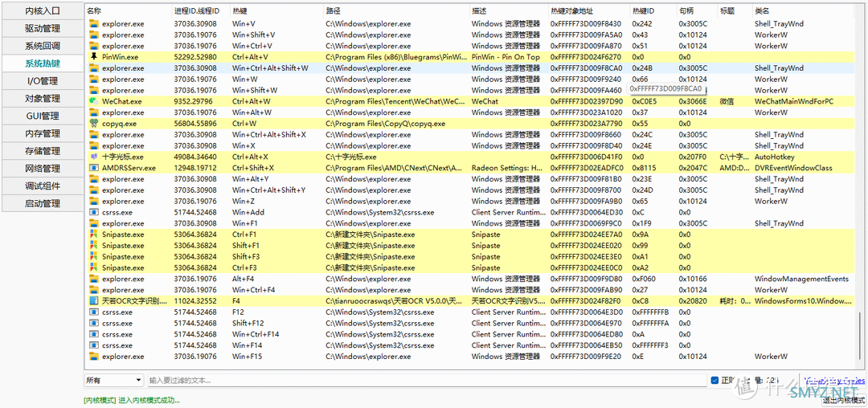Click the Snipaste icon in the Shift+F1 row
The height and width of the screenshot is (408, 868).
pos(93,246)
